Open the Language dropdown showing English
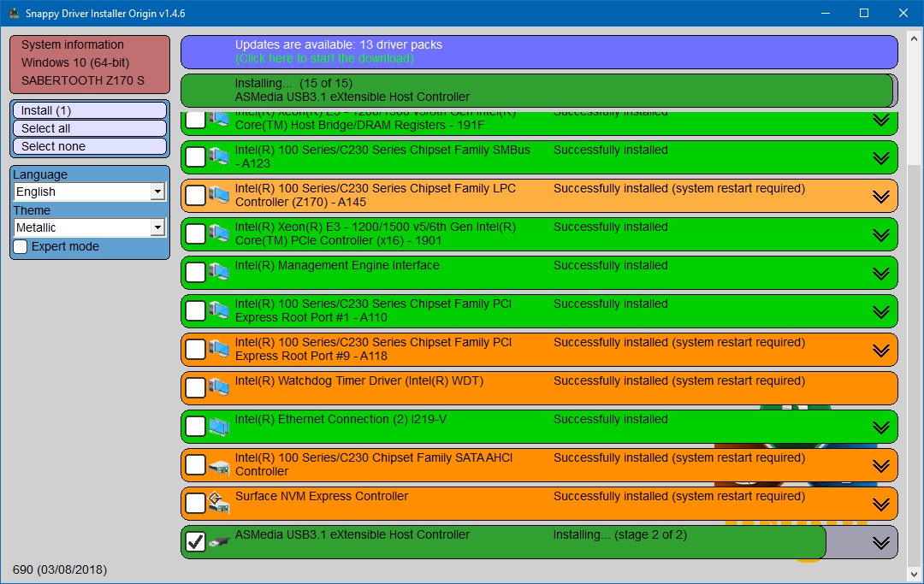 coord(90,192)
